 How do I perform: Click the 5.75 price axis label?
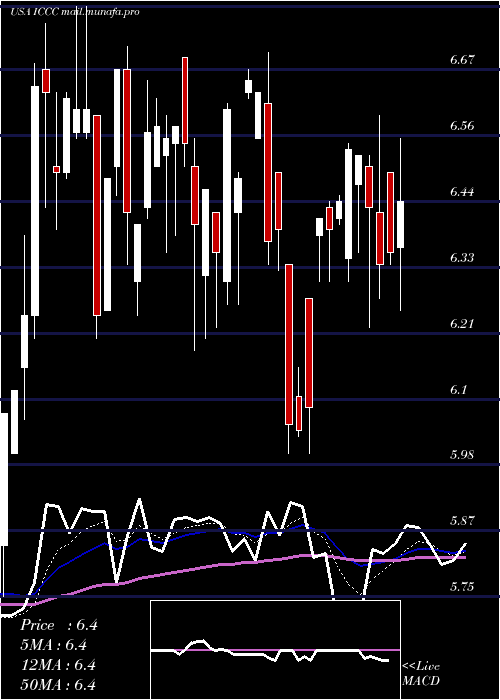tap(462, 587)
